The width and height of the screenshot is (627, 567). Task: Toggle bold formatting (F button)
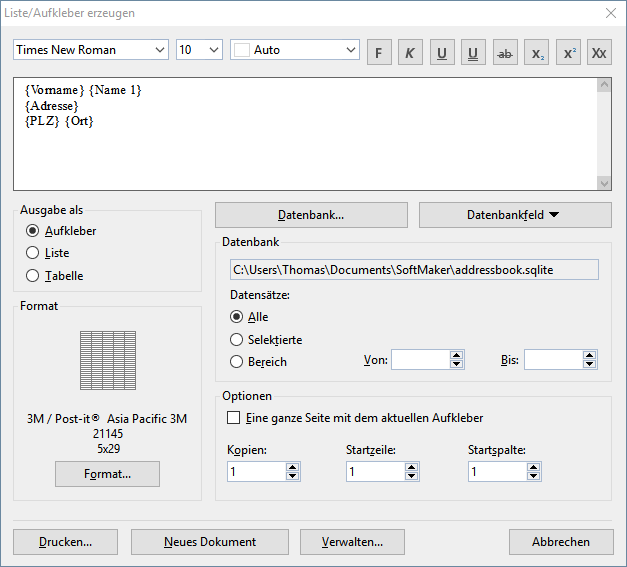pos(379,52)
